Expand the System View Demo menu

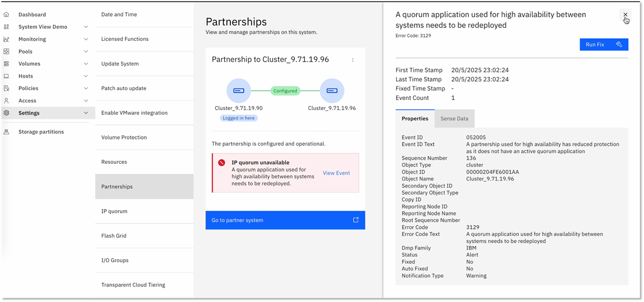pos(86,27)
